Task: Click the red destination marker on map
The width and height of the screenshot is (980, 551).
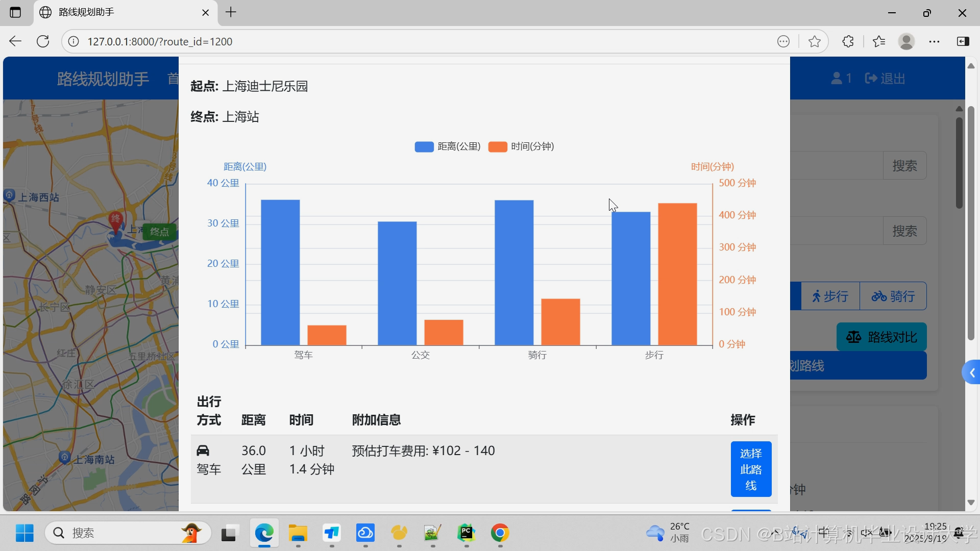Action: (x=116, y=220)
